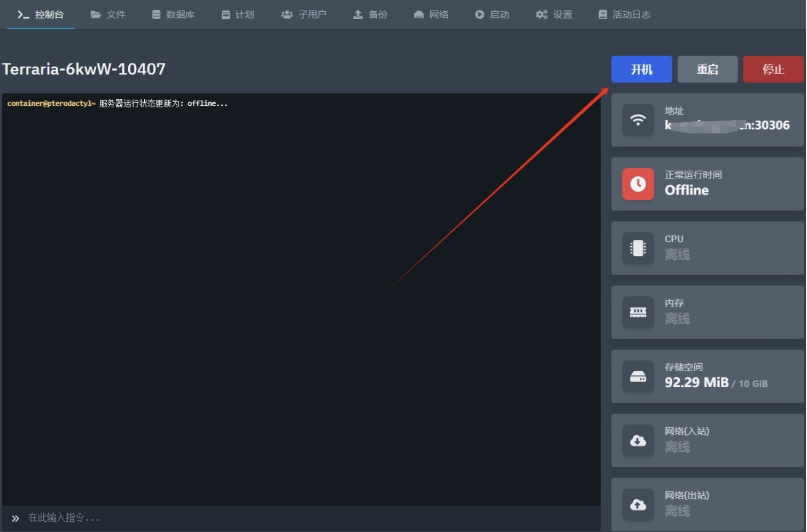Screen dimensions: 807x532
Task: Click the book icon beside 活动日志
Action: tap(603, 14)
